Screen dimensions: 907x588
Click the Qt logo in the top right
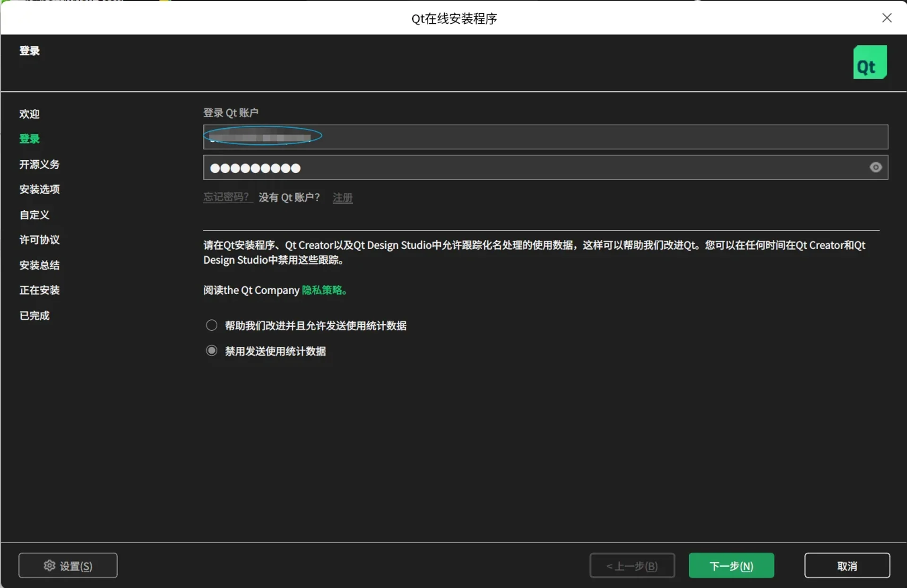pyautogui.click(x=870, y=62)
